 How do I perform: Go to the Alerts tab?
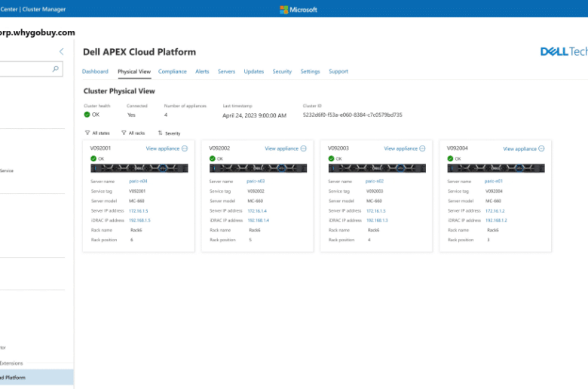coord(202,72)
